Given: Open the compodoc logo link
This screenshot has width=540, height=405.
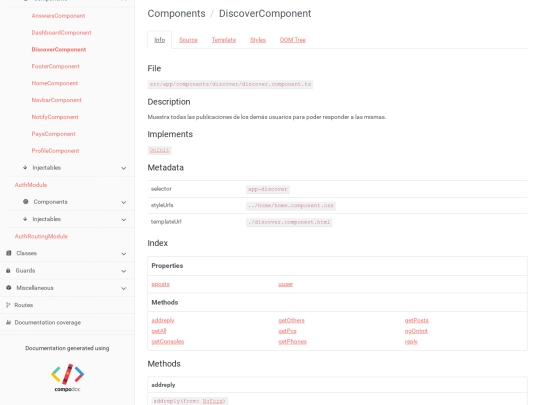Looking at the screenshot, I should click(67, 378).
